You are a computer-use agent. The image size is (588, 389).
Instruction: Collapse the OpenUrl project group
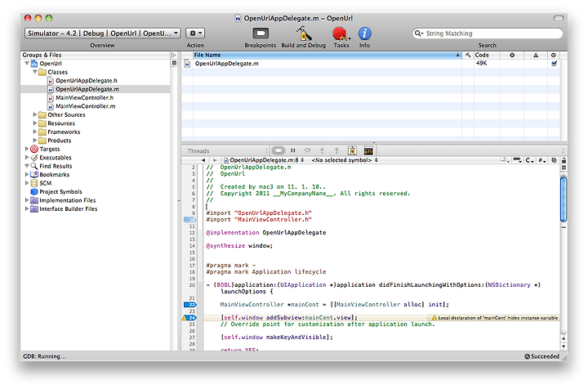click(x=27, y=64)
